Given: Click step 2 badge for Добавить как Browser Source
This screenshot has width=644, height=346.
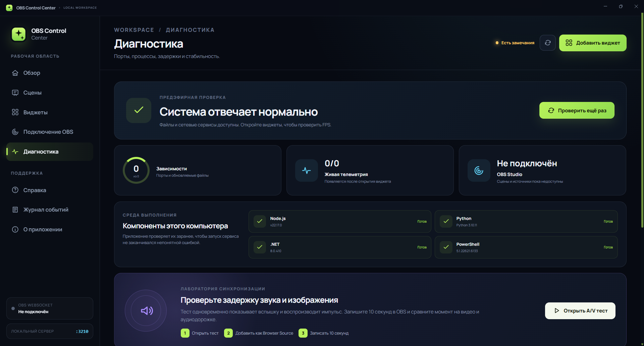Looking at the screenshot, I should [x=228, y=333].
